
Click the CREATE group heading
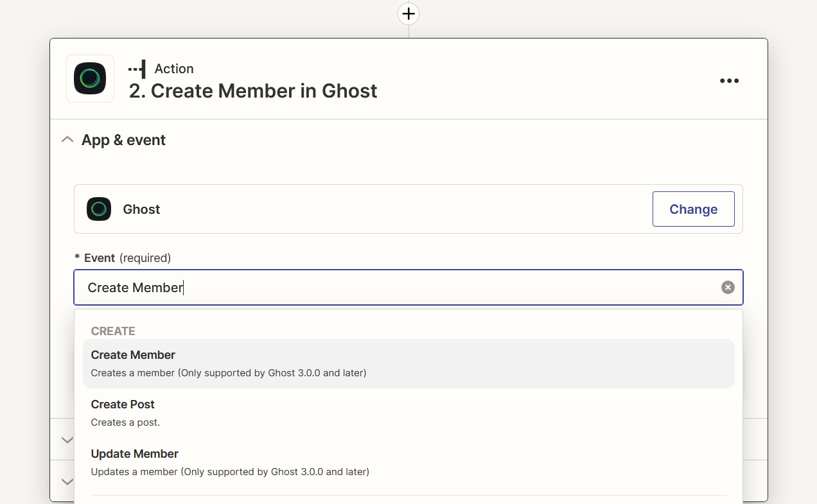[113, 331]
